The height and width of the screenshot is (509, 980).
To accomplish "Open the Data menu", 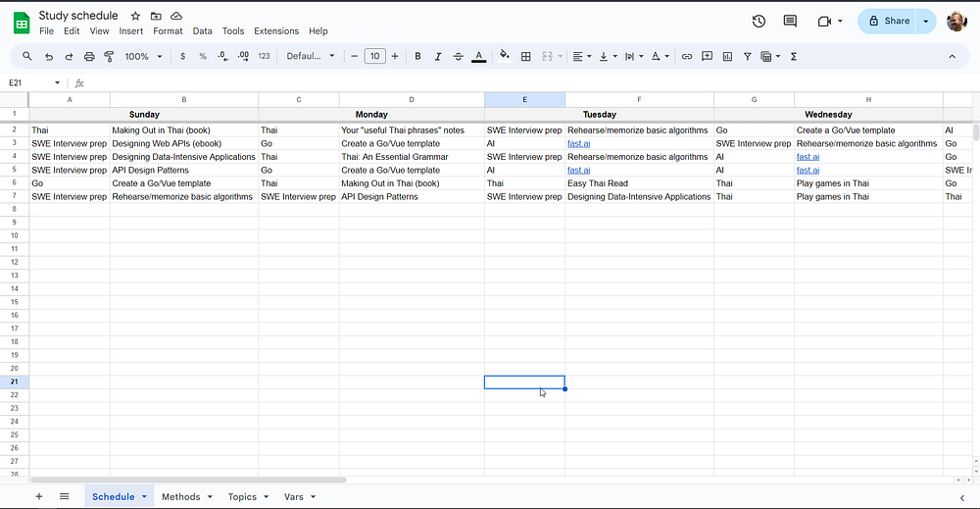I will click(202, 31).
